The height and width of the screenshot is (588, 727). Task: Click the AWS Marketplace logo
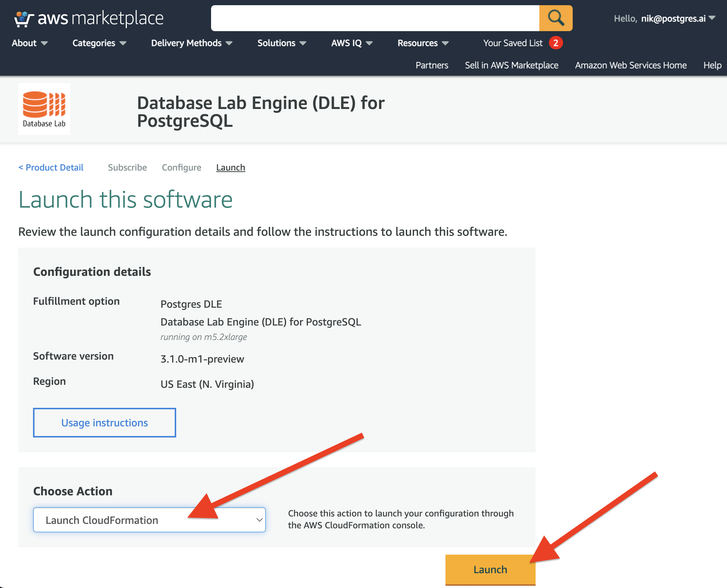pyautogui.click(x=89, y=18)
